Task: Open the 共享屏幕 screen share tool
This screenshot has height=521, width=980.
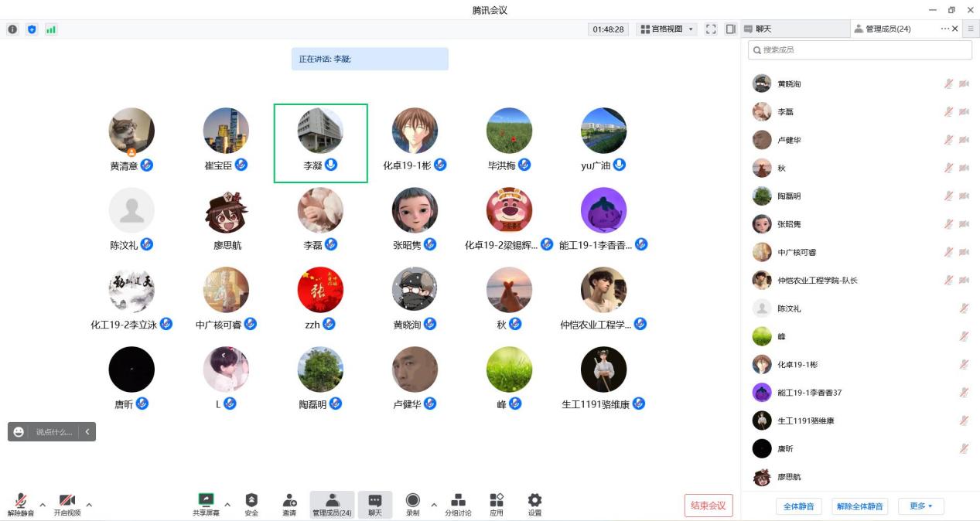Action: pyautogui.click(x=206, y=504)
